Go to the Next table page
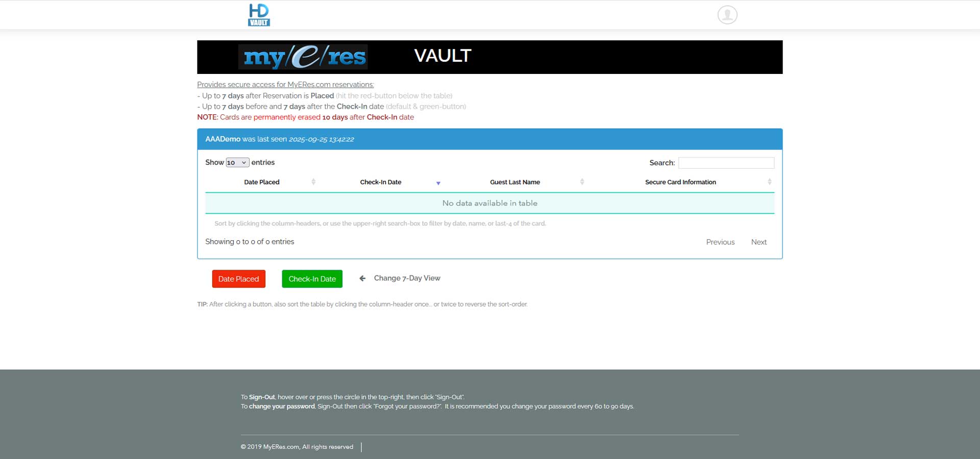The image size is (980, 459). tap(758, 242)
